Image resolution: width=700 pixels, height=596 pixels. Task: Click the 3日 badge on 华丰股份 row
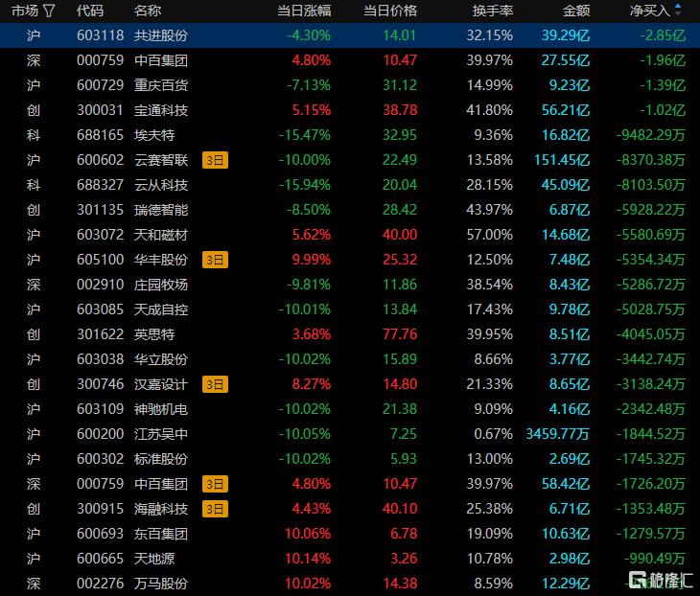click(x=215, y=260)
